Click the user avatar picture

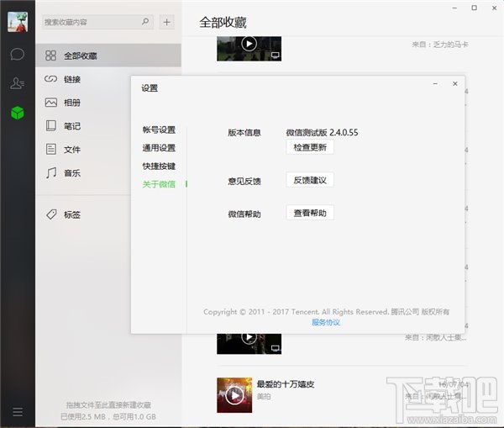coord(18,22)
